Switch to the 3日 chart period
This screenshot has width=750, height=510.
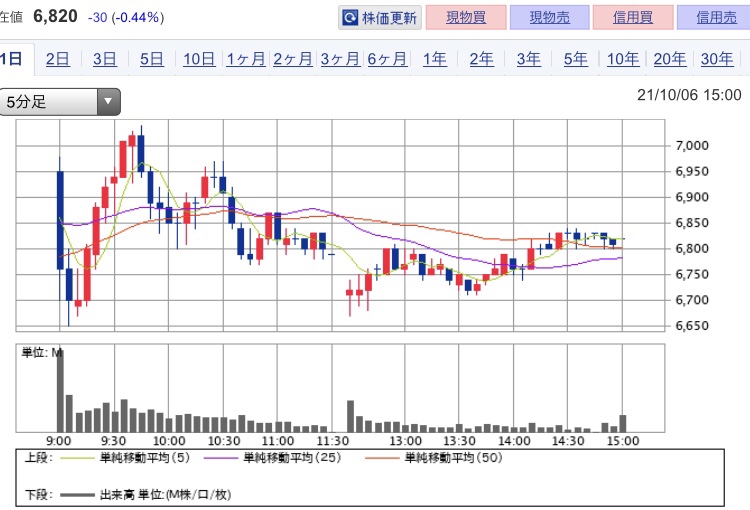pyautogui.click(x=105, y=59)
